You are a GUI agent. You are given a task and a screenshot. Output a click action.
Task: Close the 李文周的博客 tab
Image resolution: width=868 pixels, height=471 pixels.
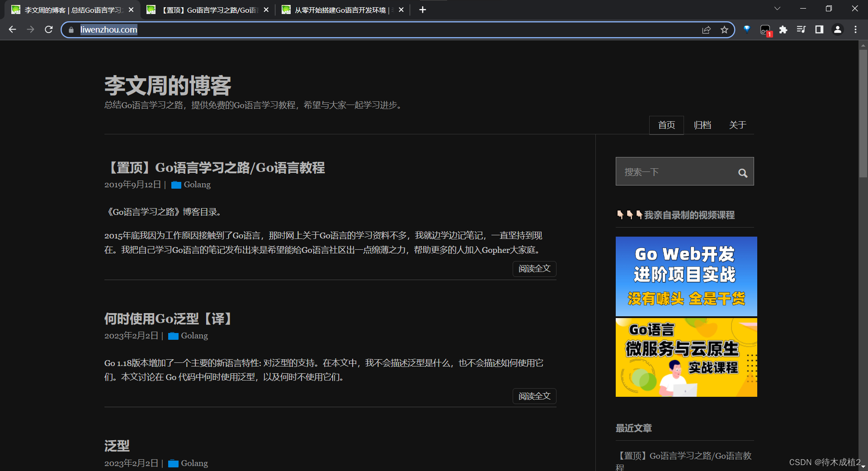(x=131, y=10)
